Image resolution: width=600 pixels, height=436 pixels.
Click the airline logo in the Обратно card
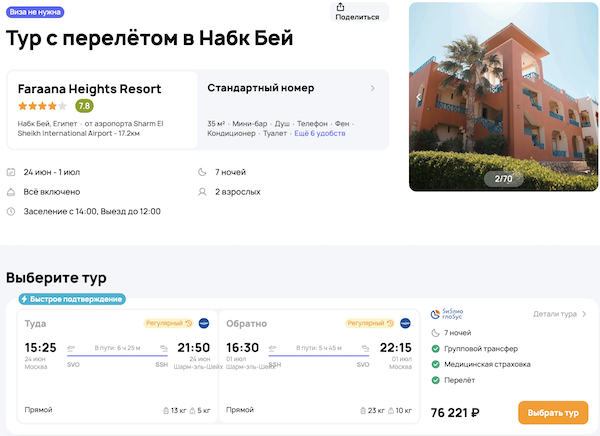[406, 324]
